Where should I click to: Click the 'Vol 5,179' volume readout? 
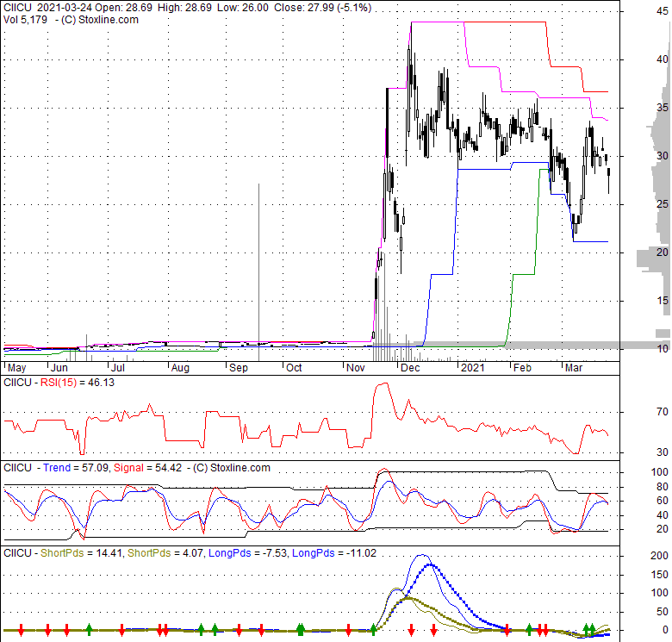[25, 20]
